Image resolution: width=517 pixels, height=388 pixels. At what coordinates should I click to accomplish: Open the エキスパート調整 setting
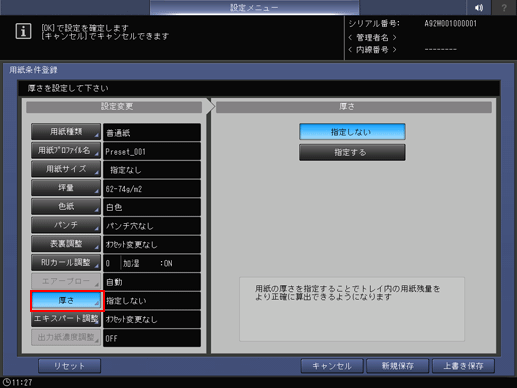[66, 319]
